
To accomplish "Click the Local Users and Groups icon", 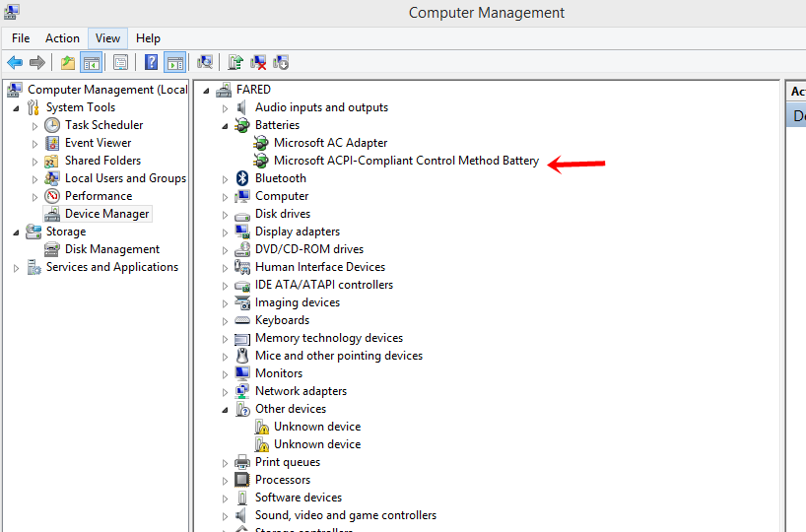I will click(x=52, y=178).
